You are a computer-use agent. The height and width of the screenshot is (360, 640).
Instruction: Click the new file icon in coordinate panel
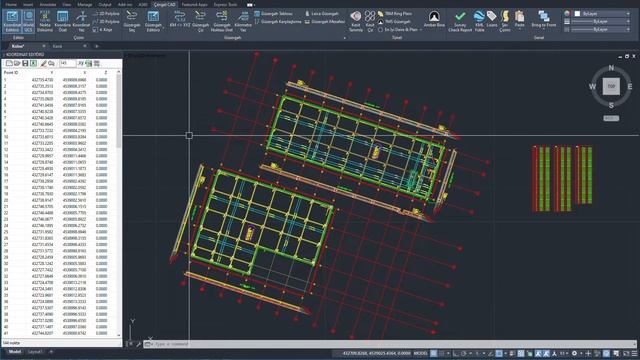click(x=9, y=63)
